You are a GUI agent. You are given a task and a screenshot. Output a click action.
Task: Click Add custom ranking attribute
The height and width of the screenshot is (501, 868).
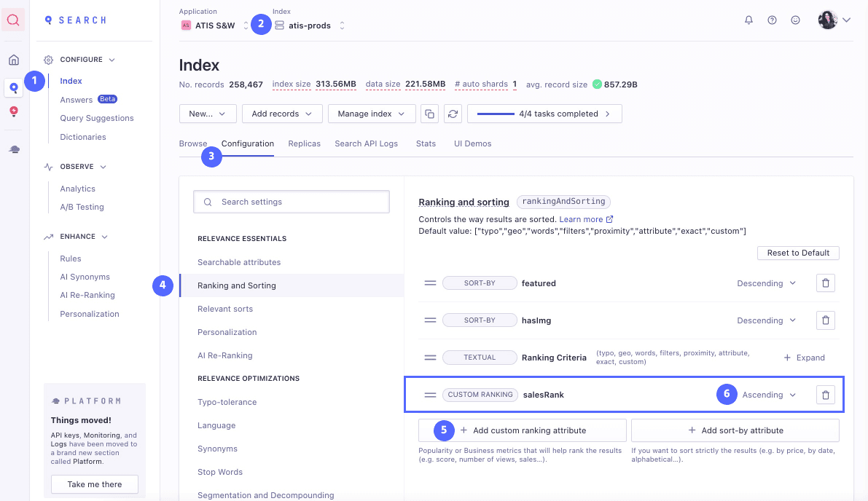coord(523,430)
